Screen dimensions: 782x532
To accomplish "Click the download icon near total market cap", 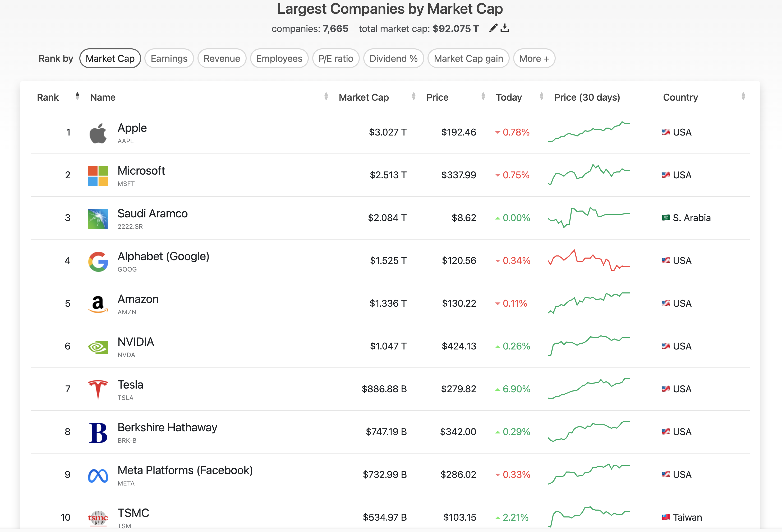I will pos(504,28).
